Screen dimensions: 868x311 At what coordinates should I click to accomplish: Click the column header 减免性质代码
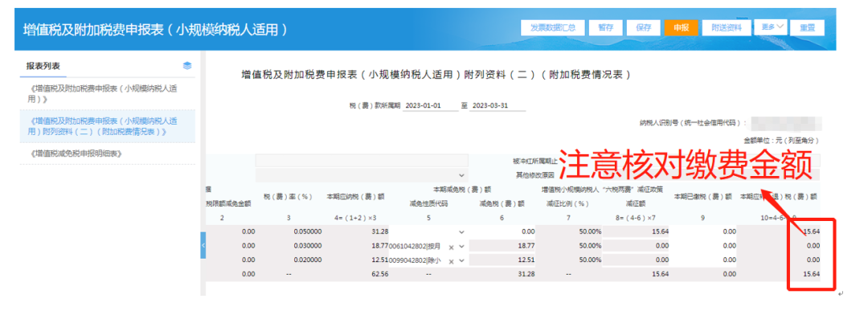428,203
